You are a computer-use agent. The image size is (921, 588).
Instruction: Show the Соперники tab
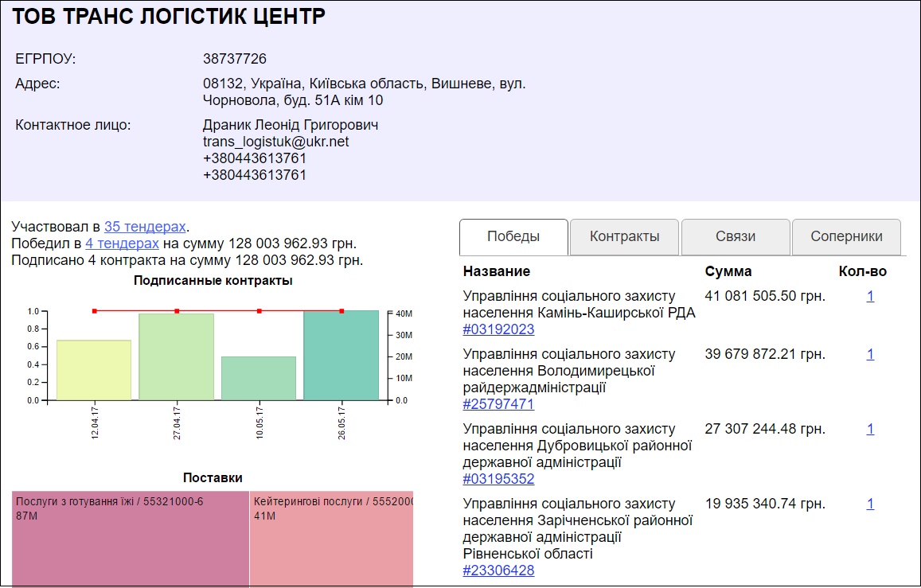point(846,236)
